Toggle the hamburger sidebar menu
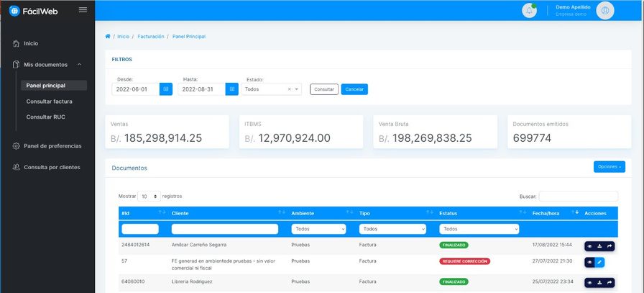The width and height of the screenshot is (644, 293). [x=83, y=10]
